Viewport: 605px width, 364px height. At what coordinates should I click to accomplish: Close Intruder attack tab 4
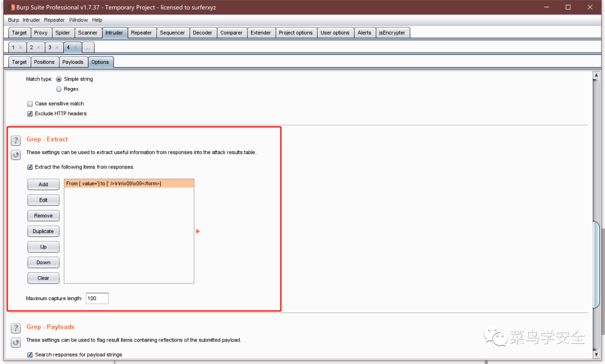click(75, 48)
